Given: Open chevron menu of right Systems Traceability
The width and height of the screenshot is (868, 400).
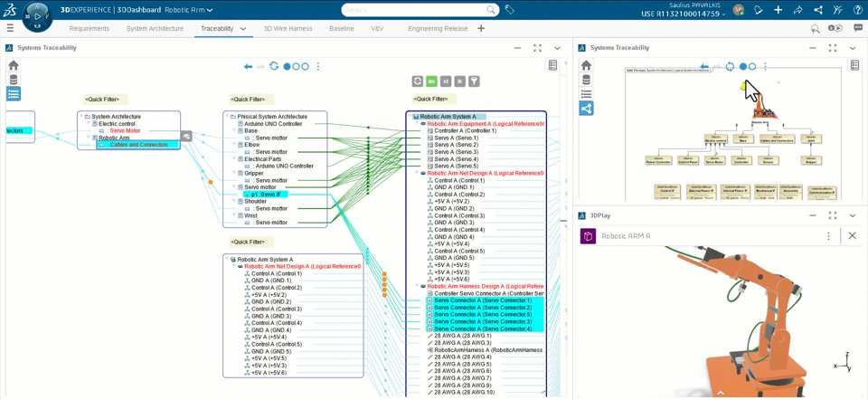Looking at the screenshot, I should 853,48.
